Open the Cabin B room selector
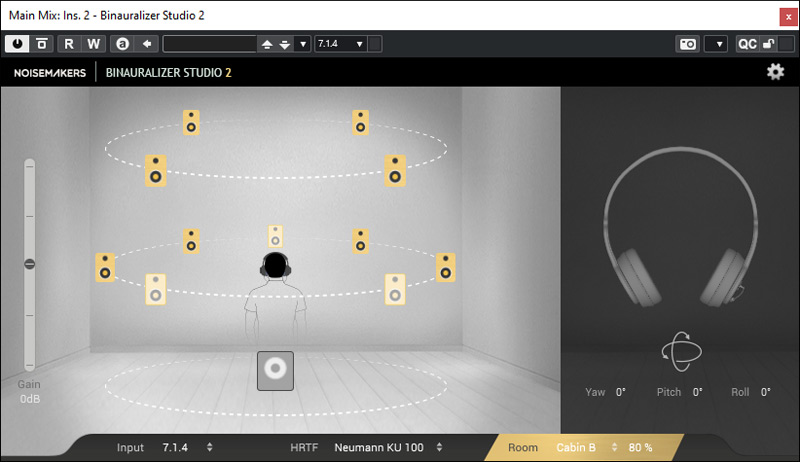The width and height of the screenshot is (800, 462). [576, 448]
